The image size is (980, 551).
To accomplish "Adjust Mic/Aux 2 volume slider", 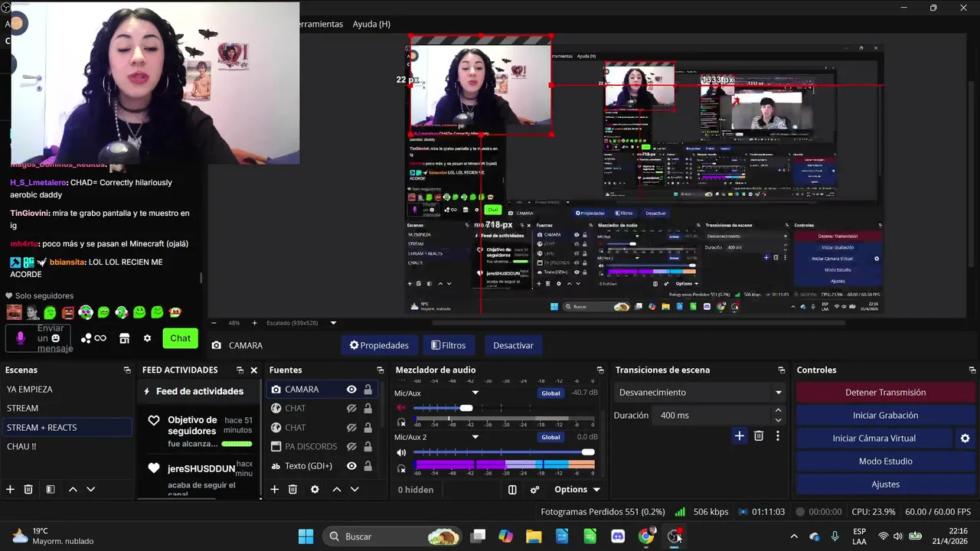I will pyautogui.click(x=588, y=452).
